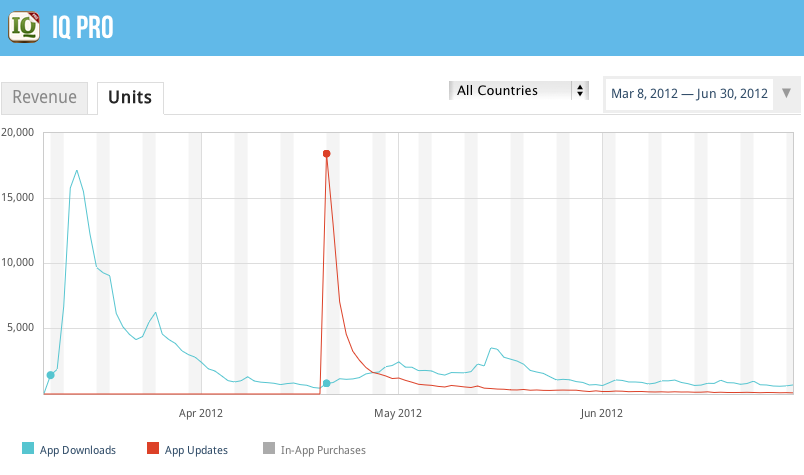This screenshot has height=475, width=804.
Task: Click the blue downloads marker at chart start
Action: point(50,375)
